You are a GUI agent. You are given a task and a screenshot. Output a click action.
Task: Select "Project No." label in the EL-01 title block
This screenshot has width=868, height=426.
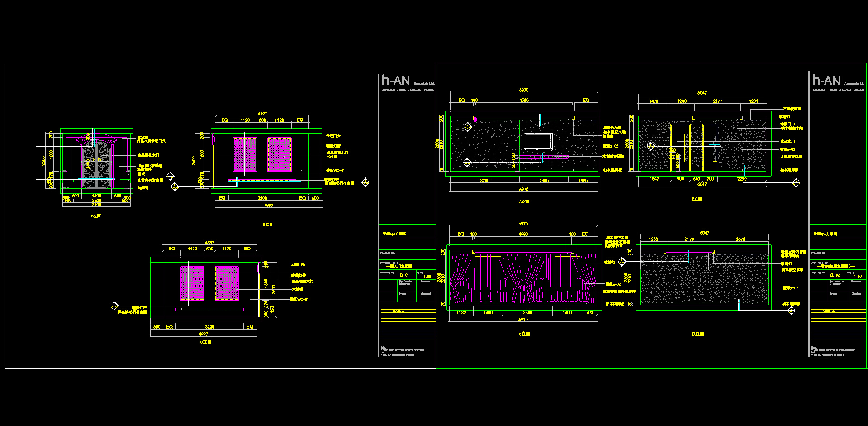[388, 253]
